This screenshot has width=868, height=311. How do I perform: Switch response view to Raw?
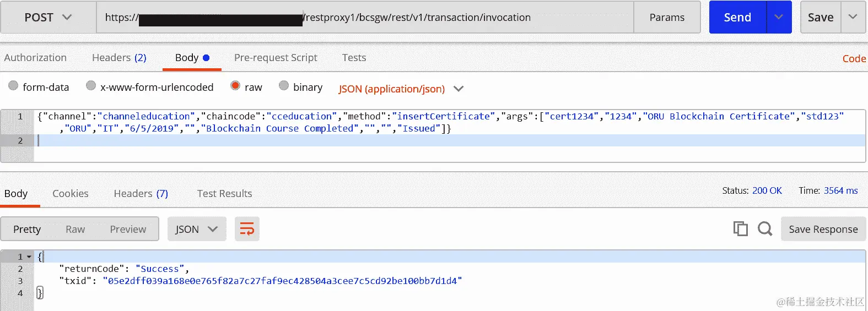click(76, 229)
